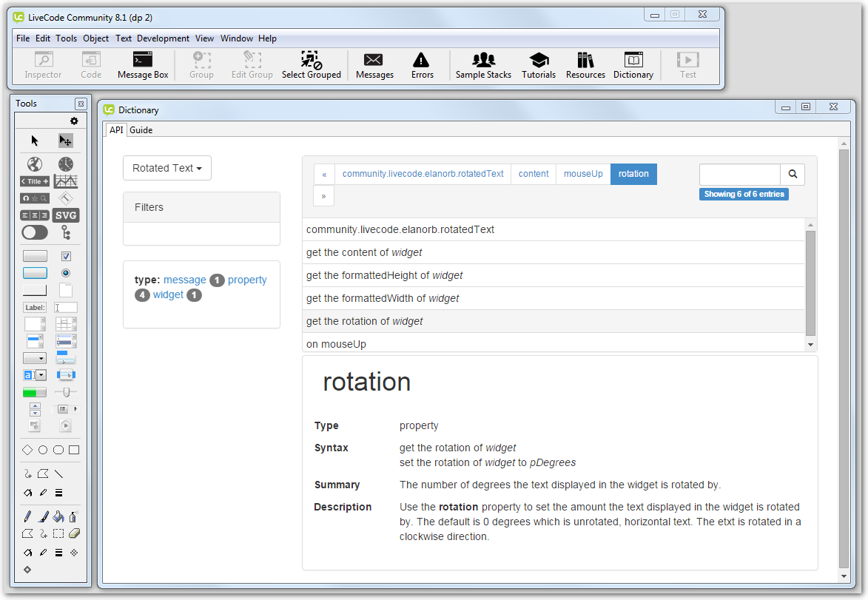Select the SVG icon widget tool

click(x=66, y=215)
